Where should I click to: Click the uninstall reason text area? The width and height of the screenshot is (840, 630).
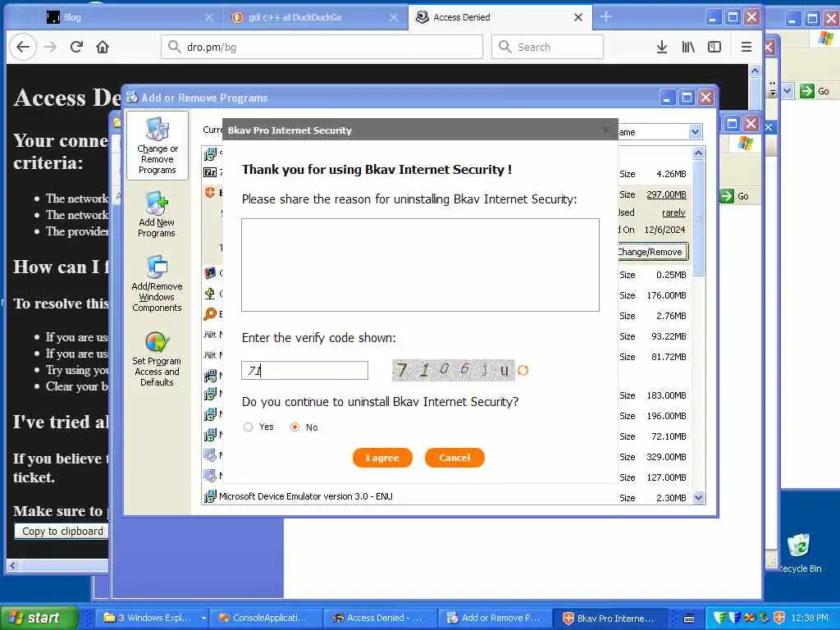420,265
